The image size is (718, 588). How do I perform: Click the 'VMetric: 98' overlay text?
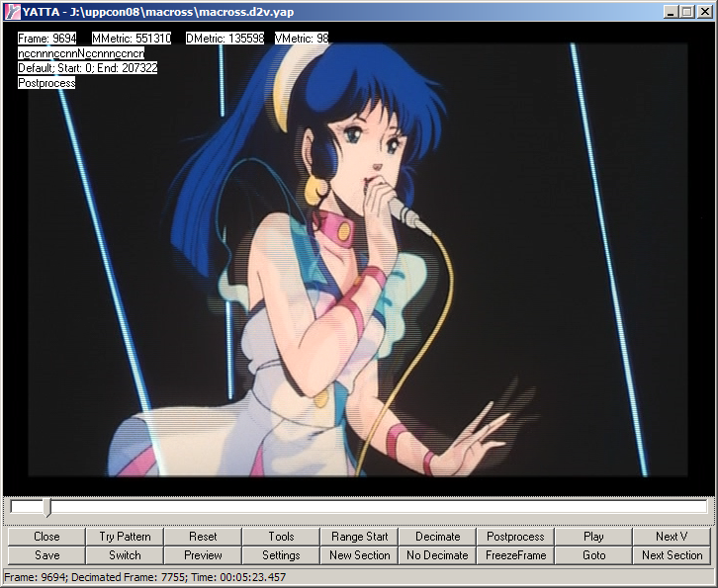coord(302,39)
